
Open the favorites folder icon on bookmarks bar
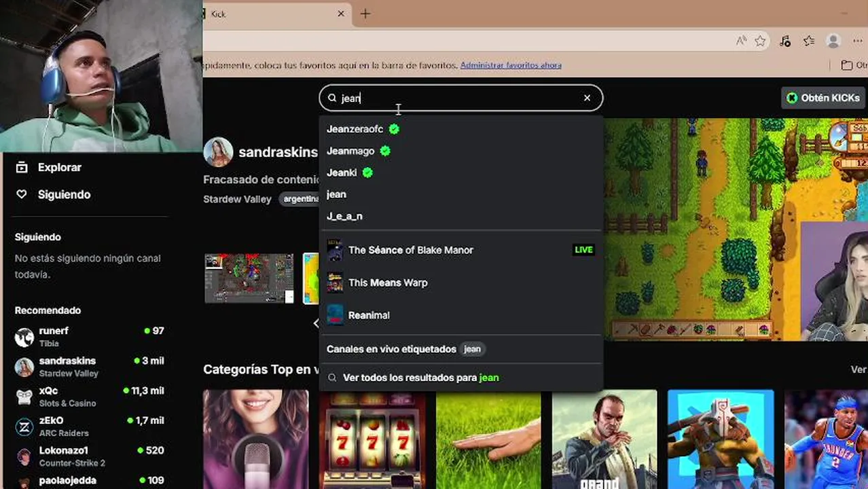tap(847, 65)
